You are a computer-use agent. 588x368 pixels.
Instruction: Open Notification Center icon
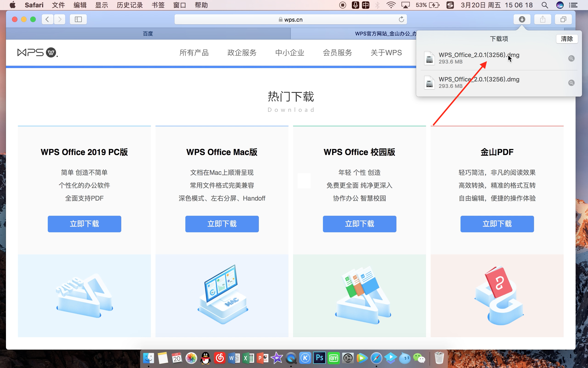[573, 5]
